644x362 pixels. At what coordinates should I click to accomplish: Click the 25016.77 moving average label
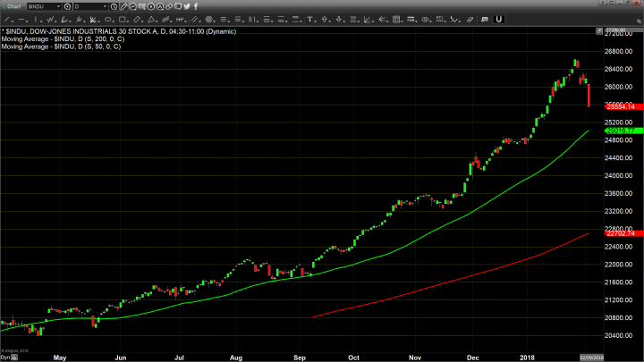(623, 130)
